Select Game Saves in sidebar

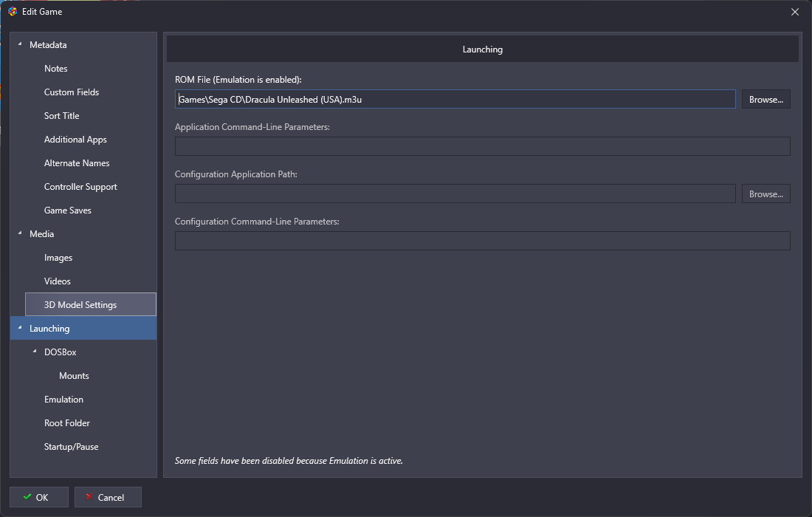coord(67,210)
